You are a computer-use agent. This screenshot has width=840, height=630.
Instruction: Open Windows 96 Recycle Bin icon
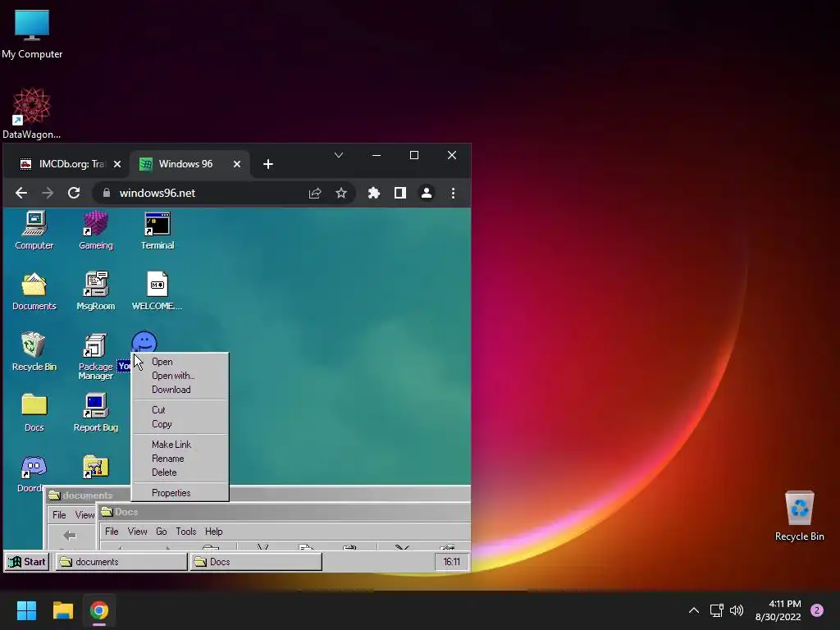click(34, 352)
